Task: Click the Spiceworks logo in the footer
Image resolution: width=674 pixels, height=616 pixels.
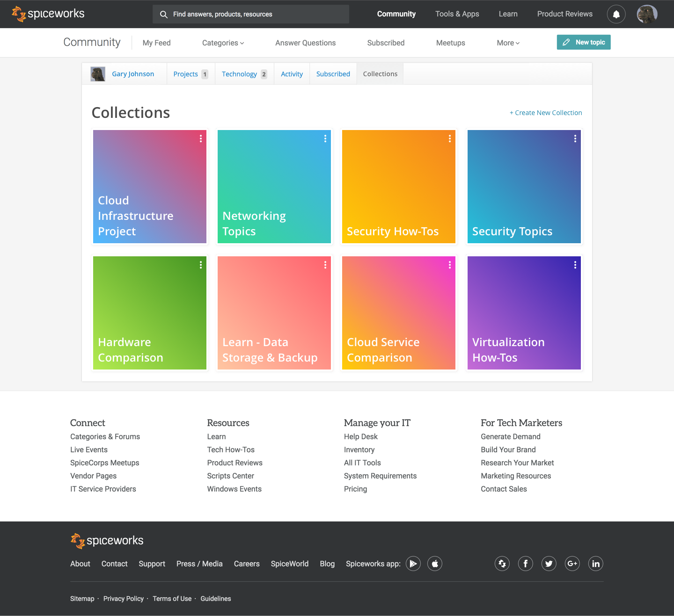Action: (107, 541)
